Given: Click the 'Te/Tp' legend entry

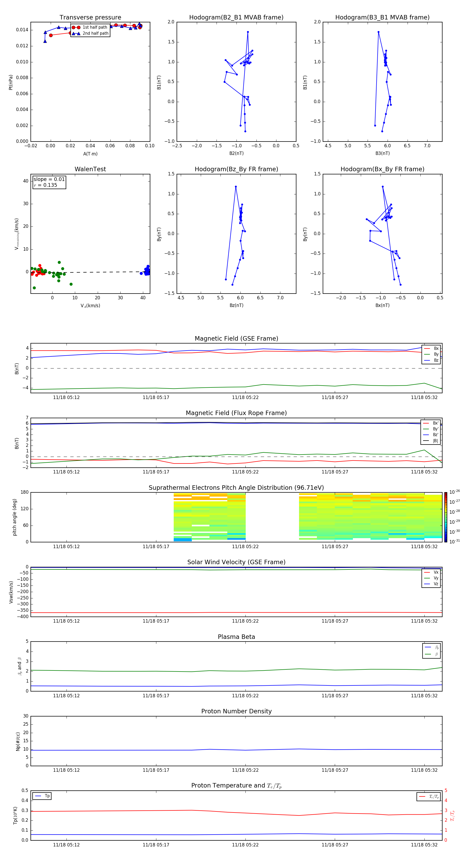Looking at the screenshot, I should (429, 797).
